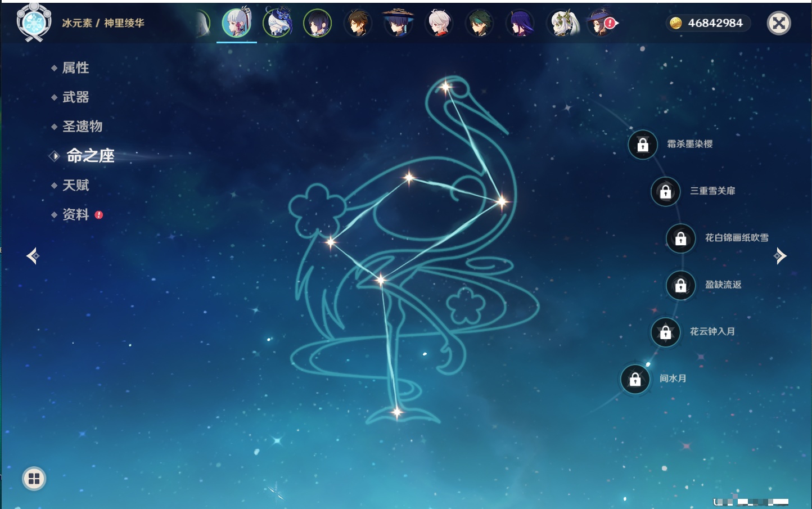Select the short dark-purple-haired character avatar

[x=317, y=23]
